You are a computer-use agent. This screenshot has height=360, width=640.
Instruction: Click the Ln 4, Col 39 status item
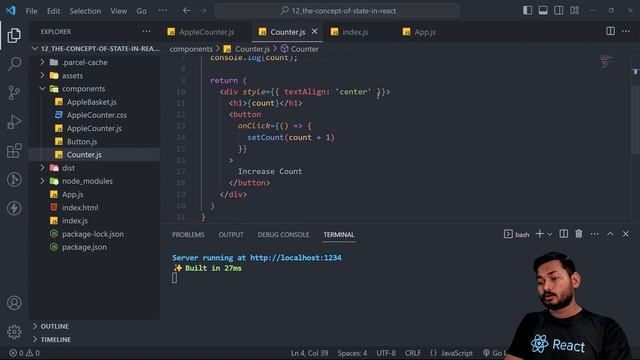309,353
